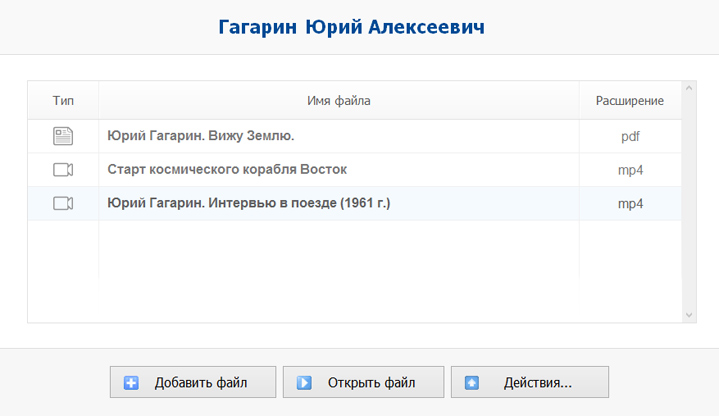Click video icon of Интервью в поезде row
The width and height of the screenshot is (719, 416).
[x=63, y=203]
